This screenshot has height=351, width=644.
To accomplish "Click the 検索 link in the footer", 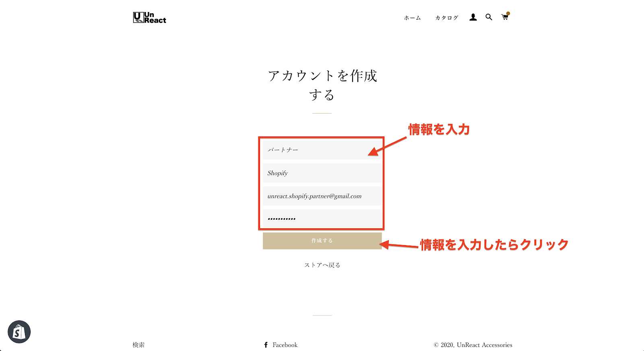I will click(138, 345).
